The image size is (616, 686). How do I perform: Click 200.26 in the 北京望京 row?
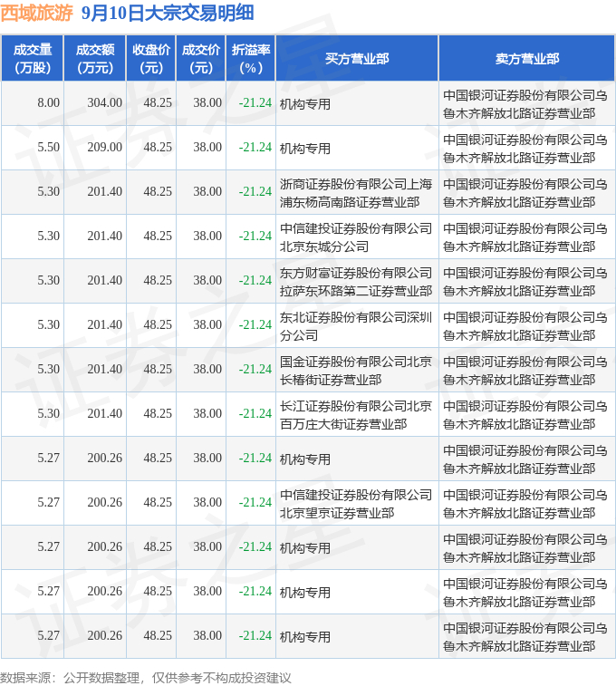104,502
